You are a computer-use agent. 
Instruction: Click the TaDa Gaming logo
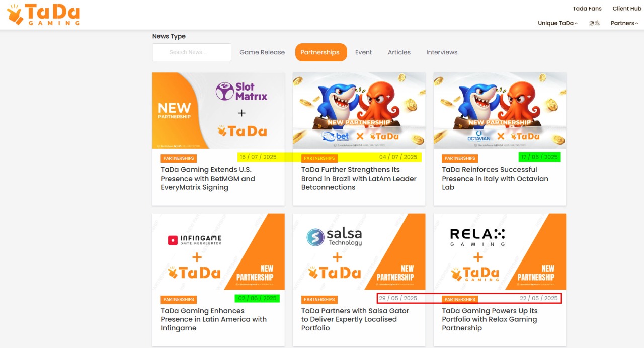[x=43, y=15]
